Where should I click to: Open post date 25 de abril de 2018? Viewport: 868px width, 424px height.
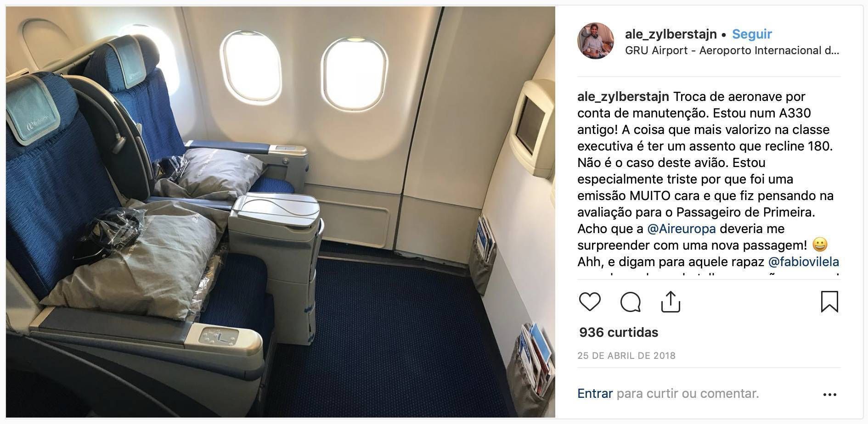(x=626, y=356)
